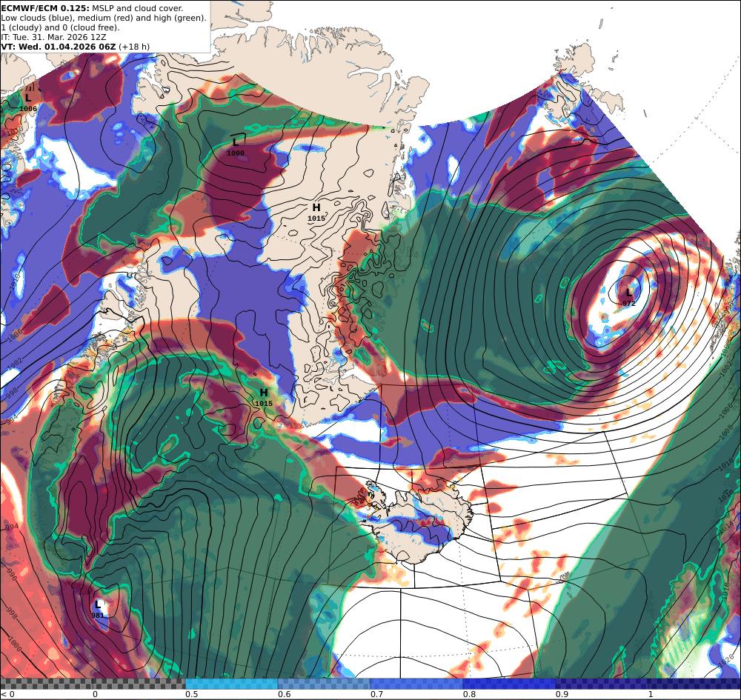Screen dimensions: 741x700
Task: Click the light blue 0.5–0.6 colorbar segment
Action: tap(231, 684)
